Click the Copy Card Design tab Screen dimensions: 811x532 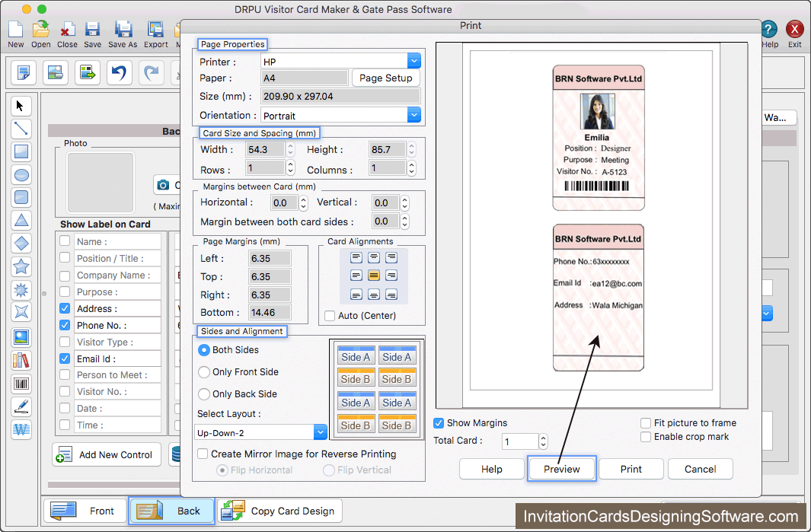point(279,511)
